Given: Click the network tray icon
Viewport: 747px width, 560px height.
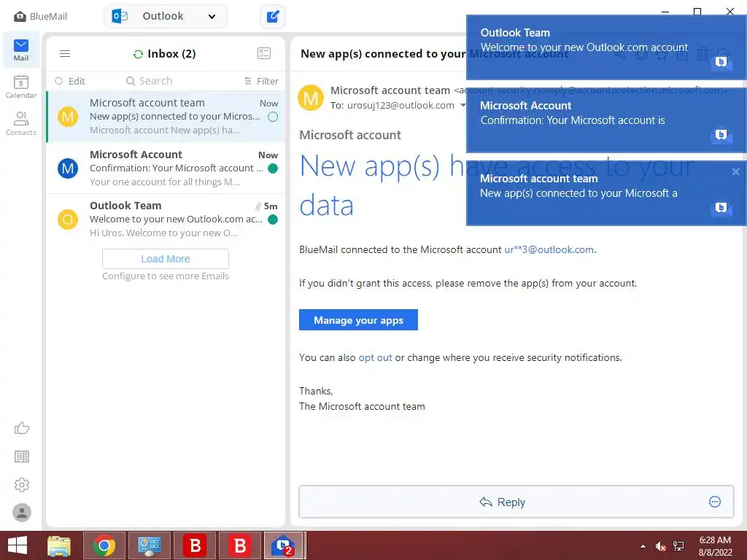Looking at the screenshot, I should [x=678, y=546].
